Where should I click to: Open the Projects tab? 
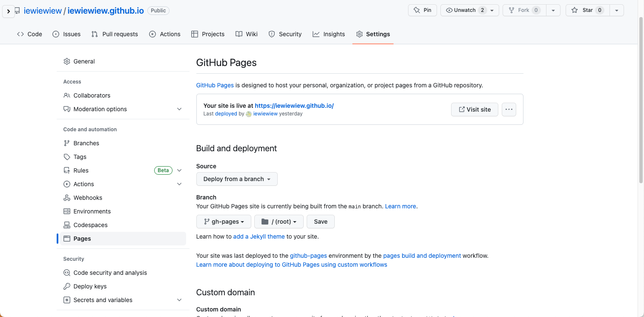[208, 34]
